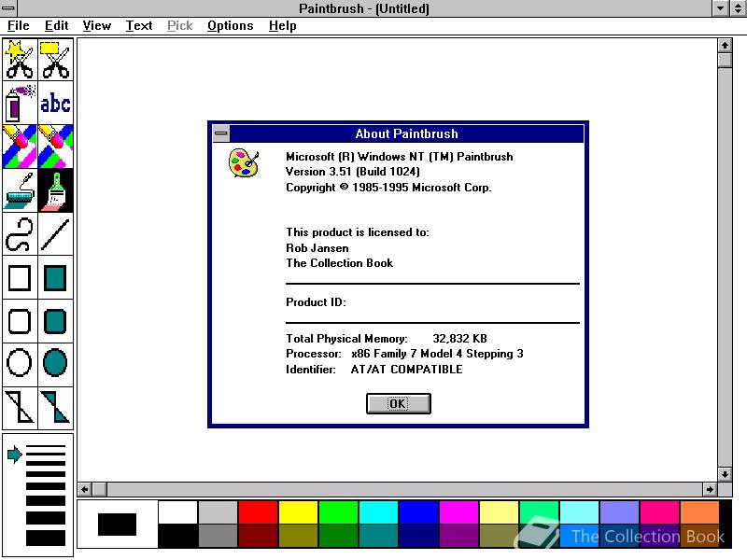The width and height of the screenshot is (747, 560).
Task: Open the Text menu
Action: coord(138,26)
